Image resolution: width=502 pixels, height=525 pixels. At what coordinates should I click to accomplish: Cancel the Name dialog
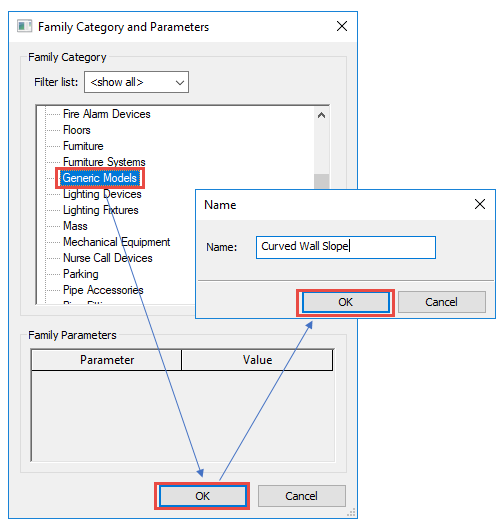point(441,302)
